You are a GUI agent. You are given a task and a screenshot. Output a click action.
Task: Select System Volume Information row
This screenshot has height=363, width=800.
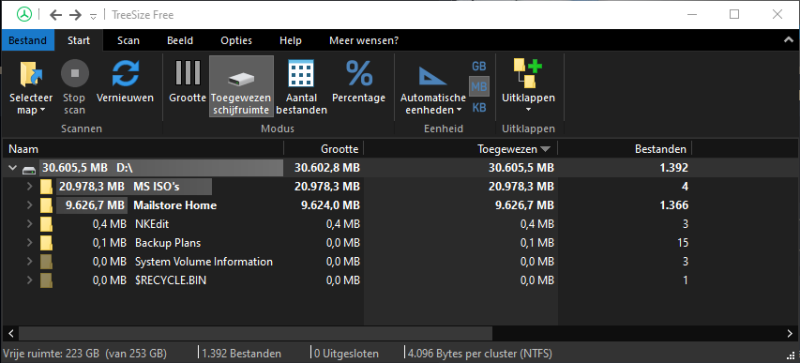(x=400, y=261)
